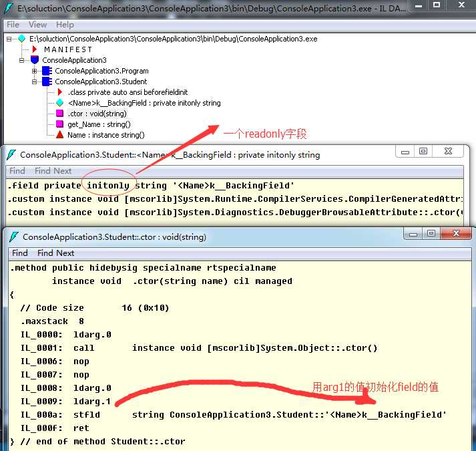Click the .field private initonly string code line
476x451 pixels.
click(151, 186)
